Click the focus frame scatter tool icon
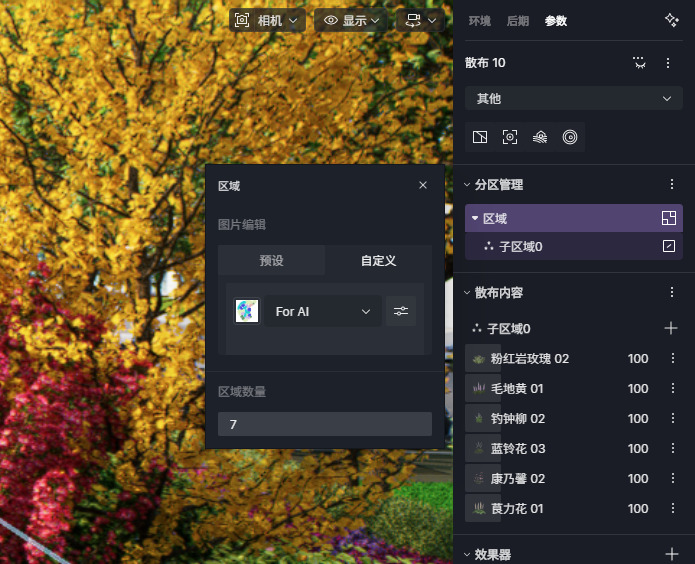Viewport: 695px width, 564px height. pyautogui.click(x=510, y=137)
